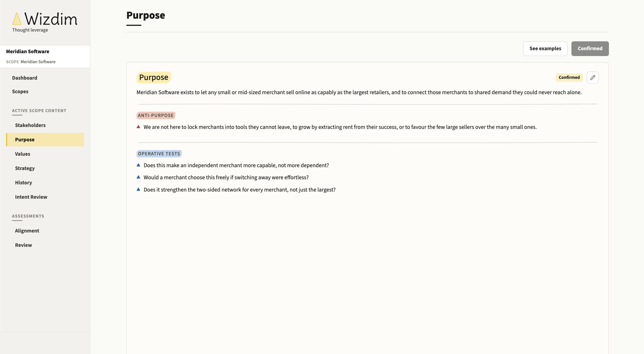Viewport: 644px width, 354px height.
Task: Open the History section
Action: [x=45, y=183]
